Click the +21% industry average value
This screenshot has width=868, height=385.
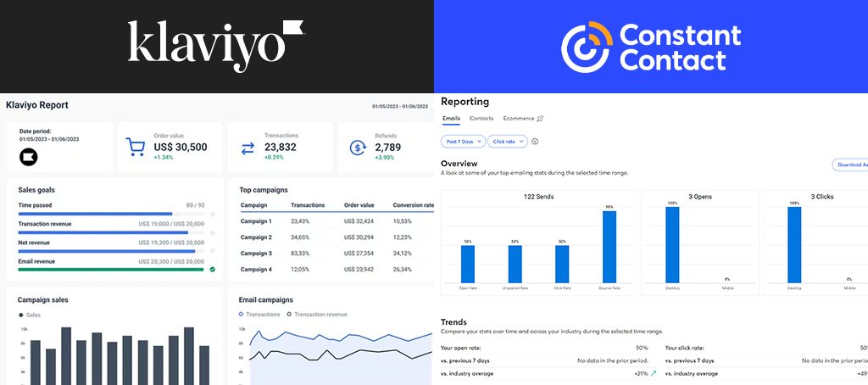[x=642, y=373]
